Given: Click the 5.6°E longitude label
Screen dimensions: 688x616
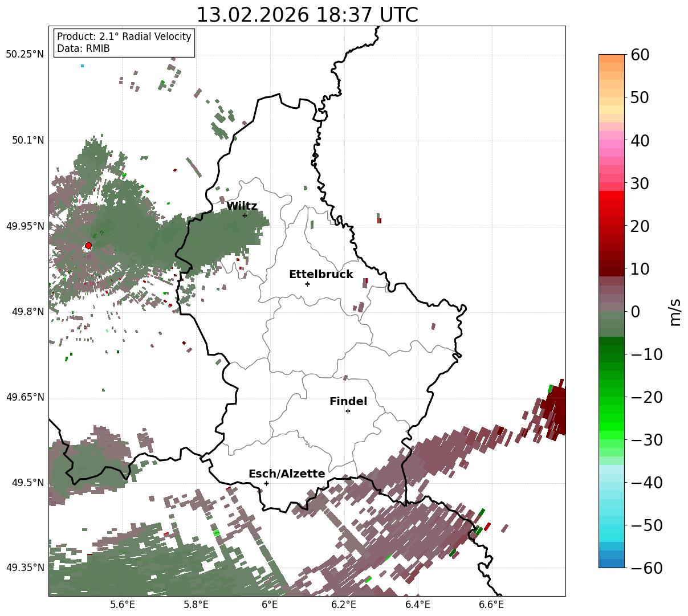Looking at the screenshot, I should [123, 605].
